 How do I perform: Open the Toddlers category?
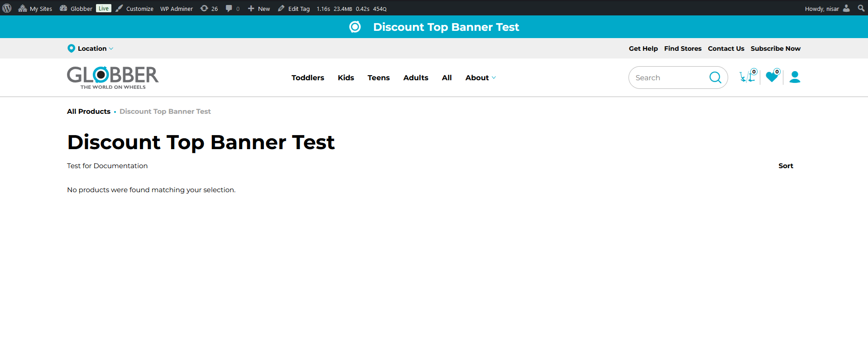coord(308,78)
